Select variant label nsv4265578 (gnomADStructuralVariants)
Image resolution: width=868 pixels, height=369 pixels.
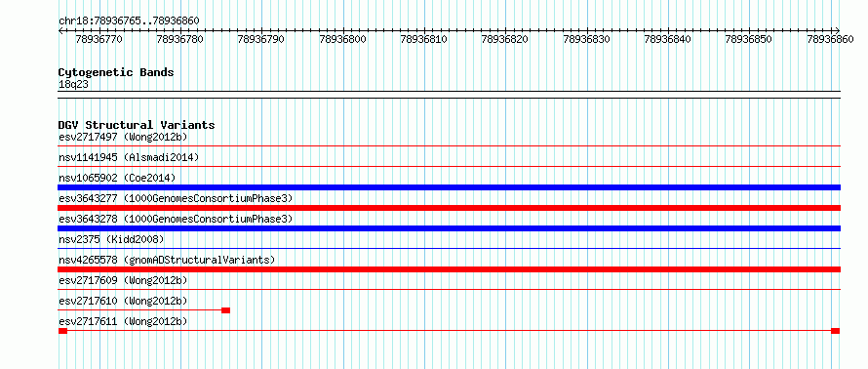tap(167, 260)
